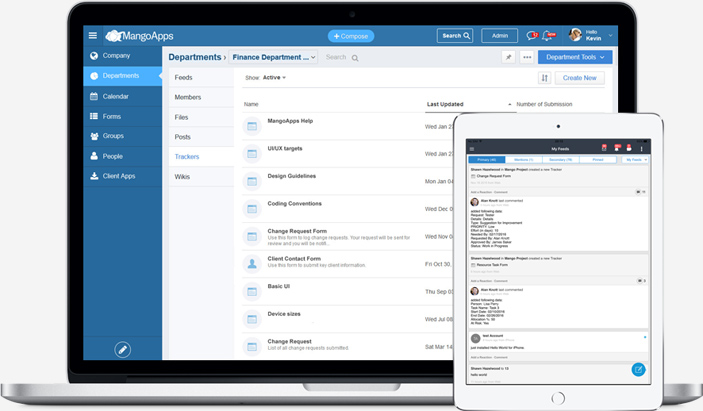Open the Device sizes tracker
This screenshot has width=703, height=411.
point(284,314)
